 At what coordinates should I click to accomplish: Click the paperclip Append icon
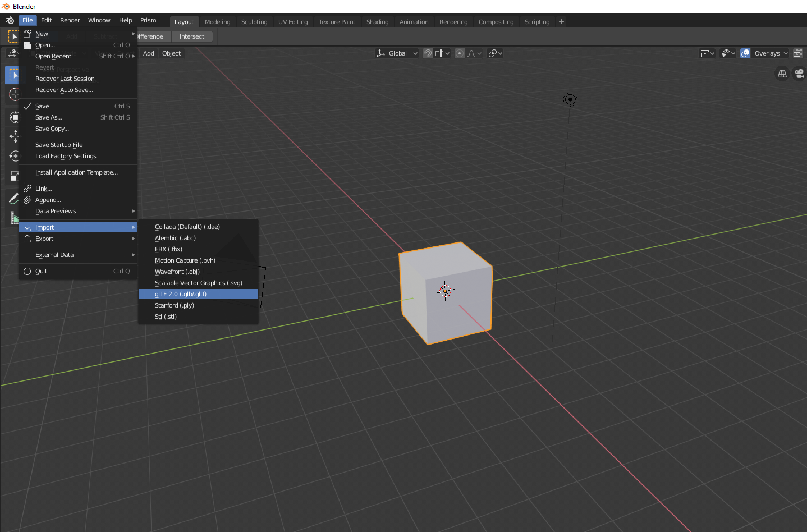tap(27, 200)
